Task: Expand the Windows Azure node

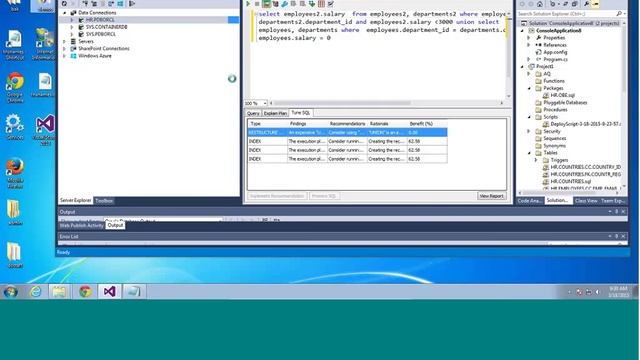Action: [x=64, y=56]
